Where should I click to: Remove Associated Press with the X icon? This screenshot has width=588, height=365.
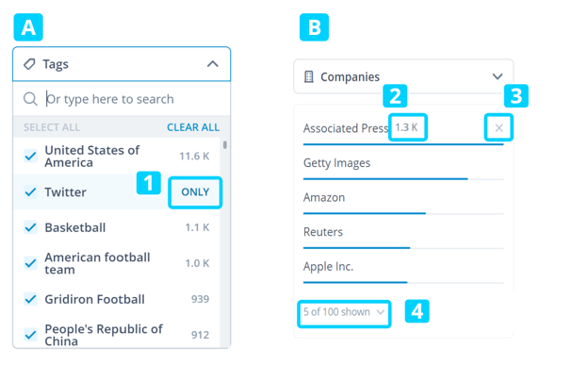point(498,128)
